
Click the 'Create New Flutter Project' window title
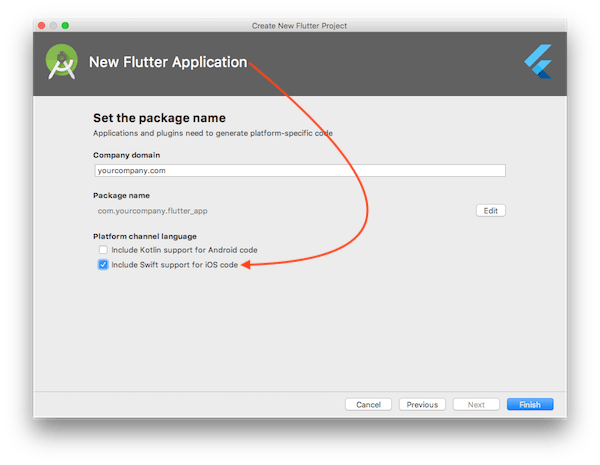point(299,26)
